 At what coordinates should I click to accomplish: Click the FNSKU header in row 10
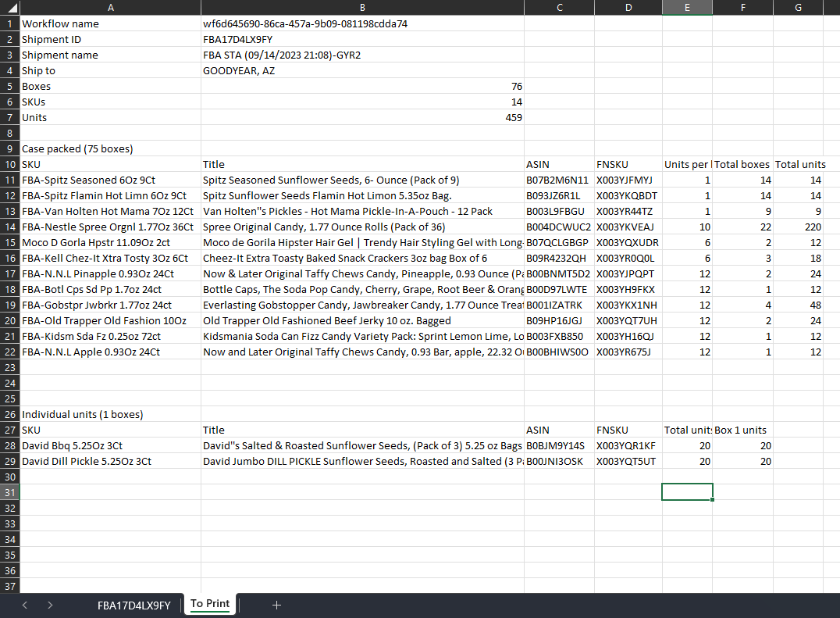point(628,165)
